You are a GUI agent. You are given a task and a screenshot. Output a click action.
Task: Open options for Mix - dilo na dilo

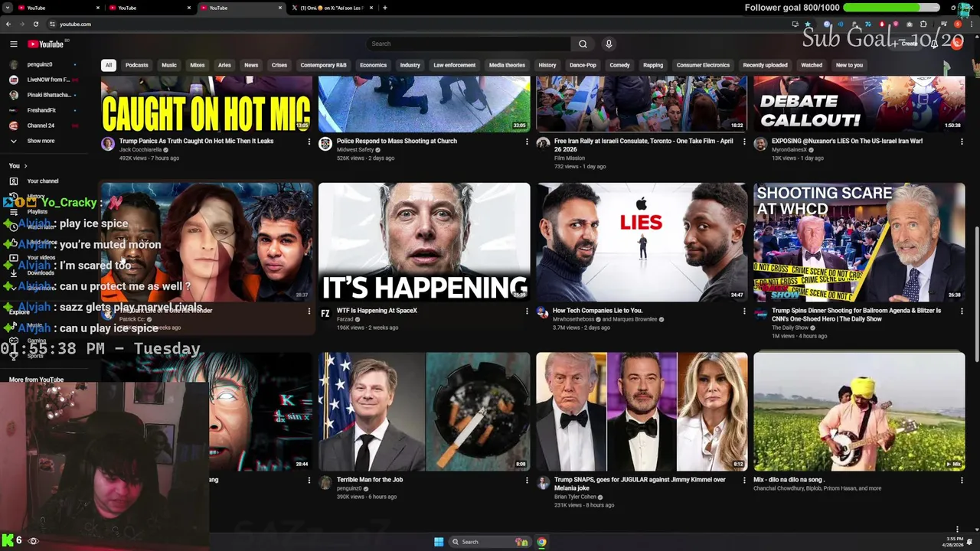(962, 481)
